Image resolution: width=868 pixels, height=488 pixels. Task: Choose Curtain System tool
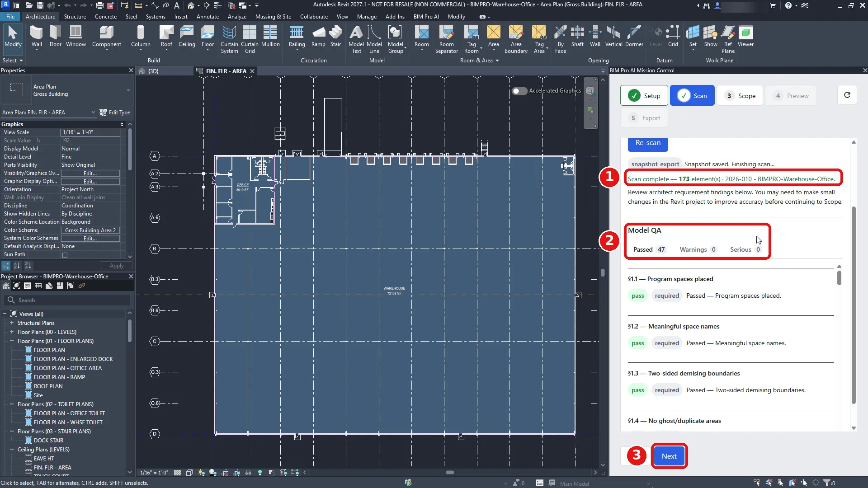(x=229, y=39)
